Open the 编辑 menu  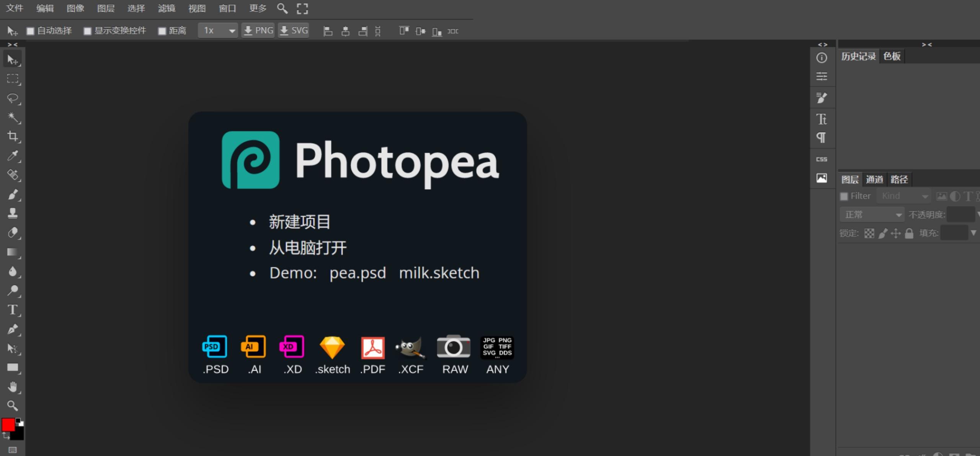click(x=45, y=8)
